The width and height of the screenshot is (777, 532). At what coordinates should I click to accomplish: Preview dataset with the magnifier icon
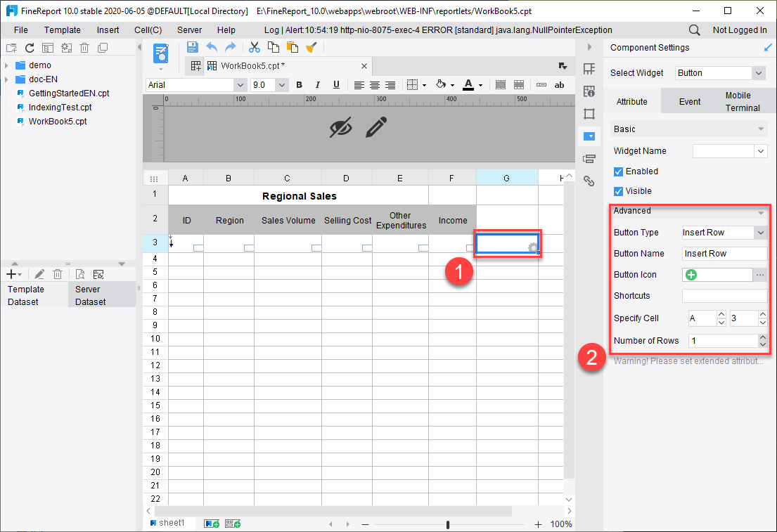tap(81, 274)
